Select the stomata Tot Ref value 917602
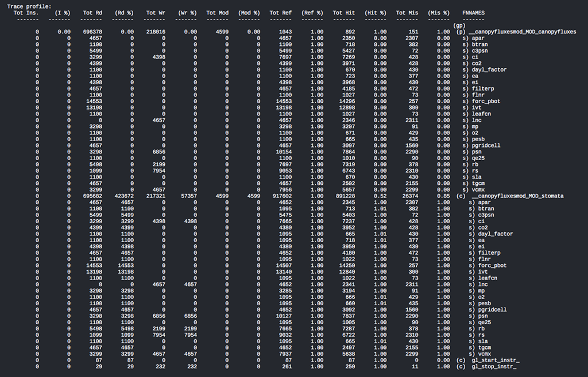588x377 pixels. pyautogui.click(x=281, y=196)
